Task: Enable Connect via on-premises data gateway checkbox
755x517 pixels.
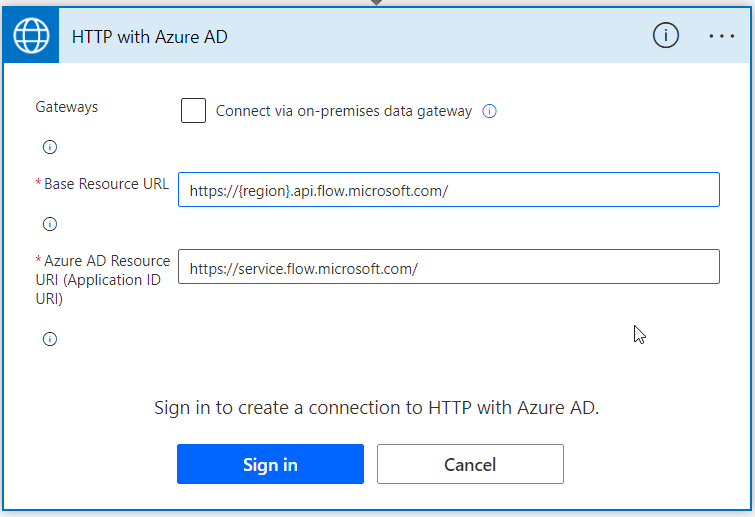Action: tap(193, 110)
